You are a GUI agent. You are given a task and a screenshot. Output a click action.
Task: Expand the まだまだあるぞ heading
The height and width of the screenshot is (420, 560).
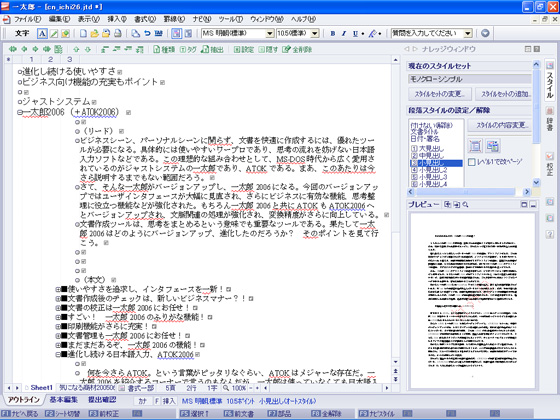pyautogui.click(x=58, y=345)
